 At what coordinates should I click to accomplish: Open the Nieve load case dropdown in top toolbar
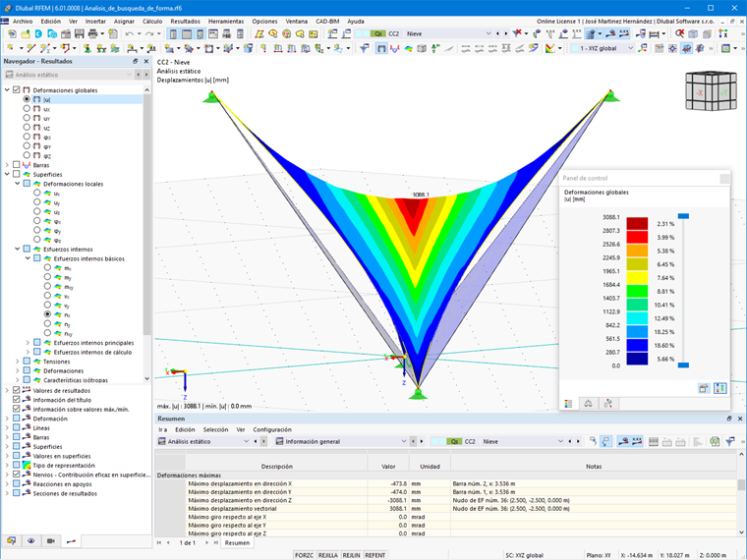click(488, 33)
